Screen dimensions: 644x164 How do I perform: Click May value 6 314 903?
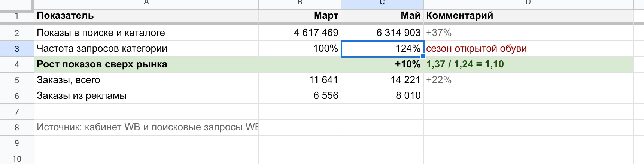382,33
